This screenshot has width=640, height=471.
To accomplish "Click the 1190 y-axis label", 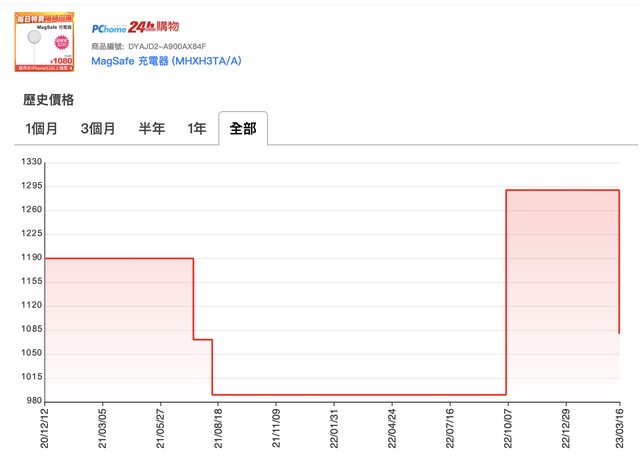I will pyautogui.click(x=31, y=257).
